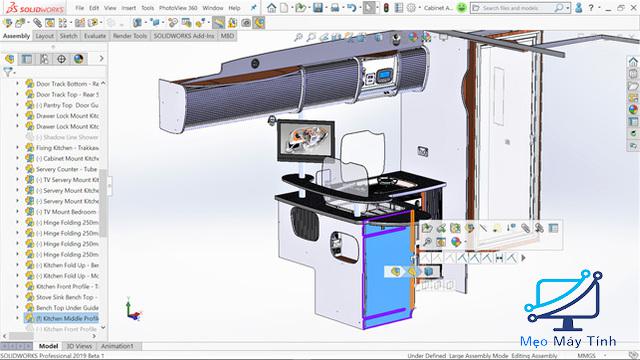Expand the Servery Counter - Tube tree item
This screenshot has height=360, width=640.
pos(18,169)
